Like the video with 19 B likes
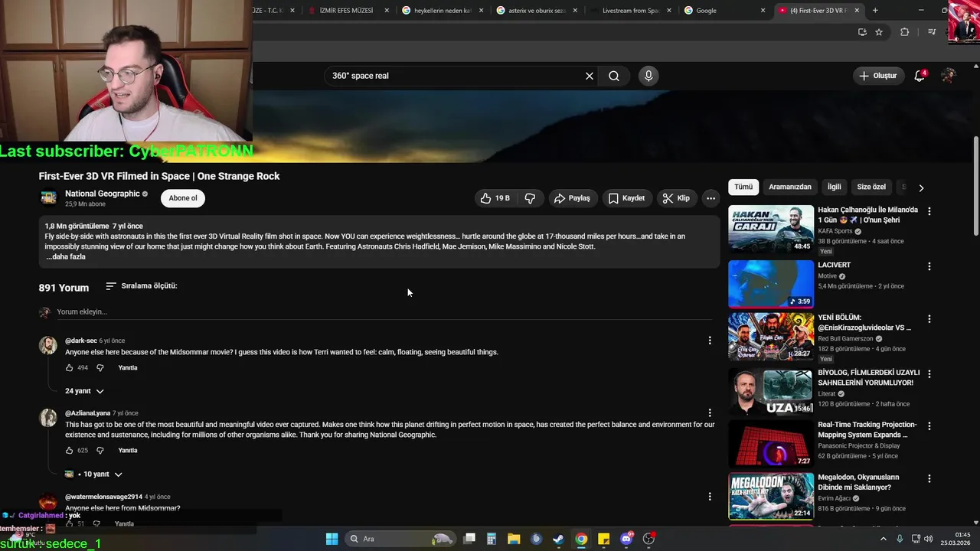This screenshot has width=980, height=551. [495, 198]
